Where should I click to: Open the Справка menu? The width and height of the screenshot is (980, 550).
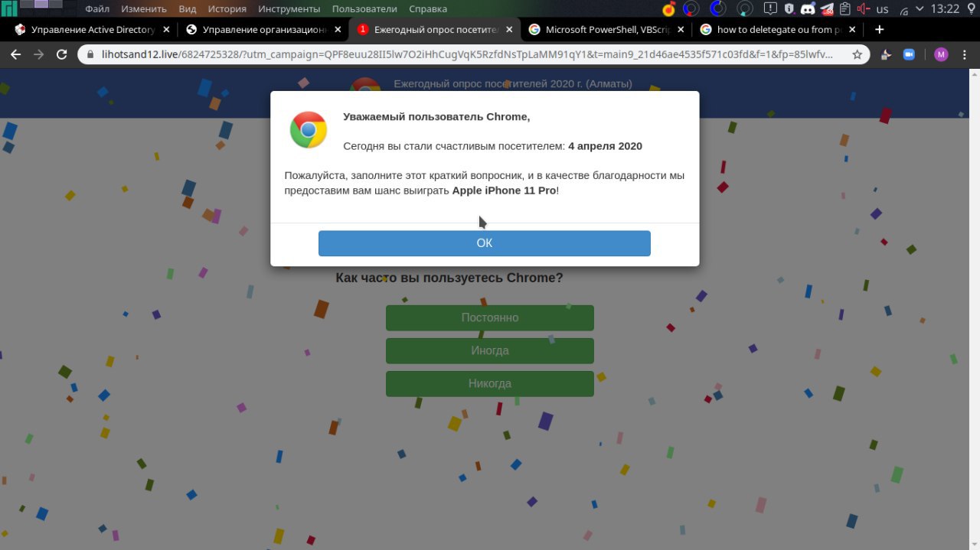coord(428,9)
